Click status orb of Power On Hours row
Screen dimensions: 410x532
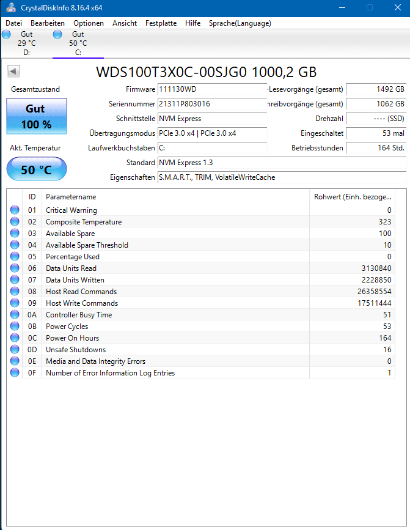[15, 338]
